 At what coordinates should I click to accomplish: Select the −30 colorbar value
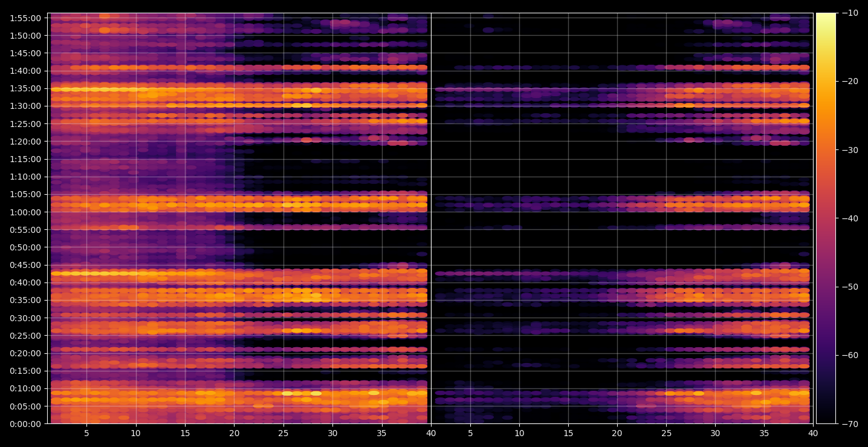click(x=850, y=150)
